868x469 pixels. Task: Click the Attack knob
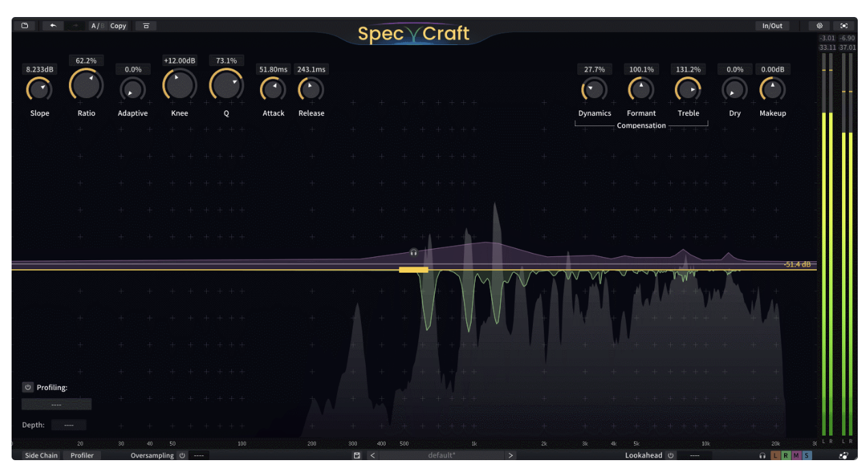pos(273,89)
